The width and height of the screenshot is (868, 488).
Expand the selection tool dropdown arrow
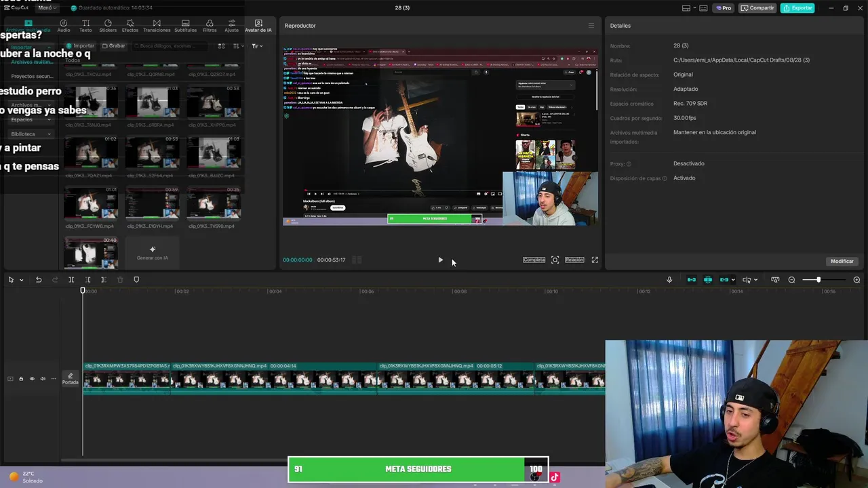tap(21, 280)
